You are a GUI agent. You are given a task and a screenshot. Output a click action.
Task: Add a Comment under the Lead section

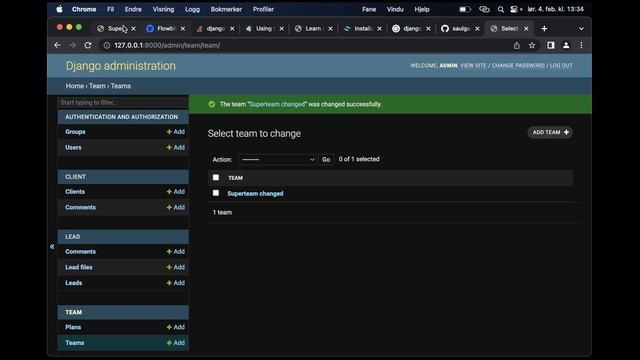(176, 251)
